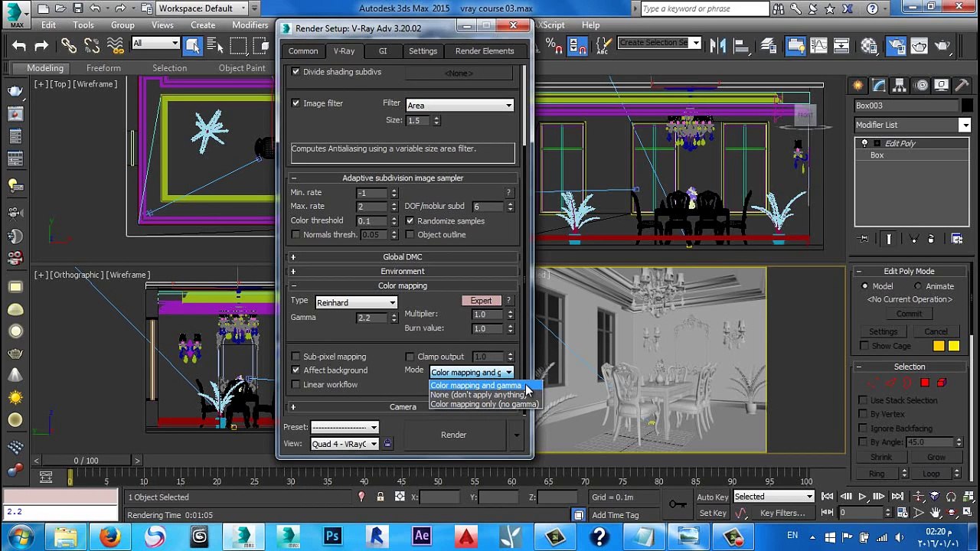Expand the Global DMC rollout
This screenshot has width=980, height=551.
click(403, 257)
